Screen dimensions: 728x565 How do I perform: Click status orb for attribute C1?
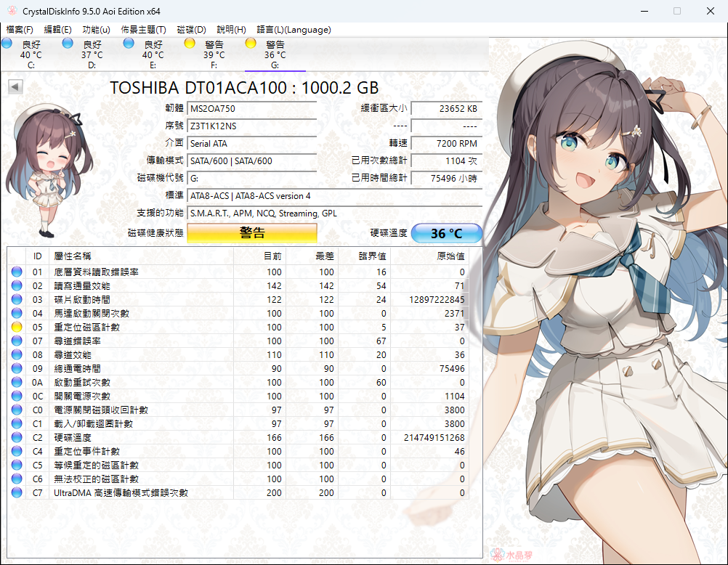pos(17,423)
